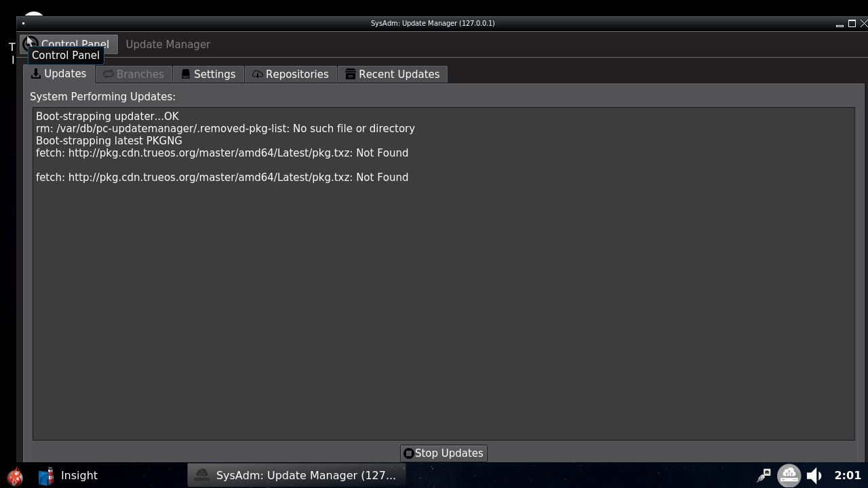The width and height of the screenshot is (868, 488).
Task: Maximize the SysAdm Update Manager window
Action: [x=852, y=24]
